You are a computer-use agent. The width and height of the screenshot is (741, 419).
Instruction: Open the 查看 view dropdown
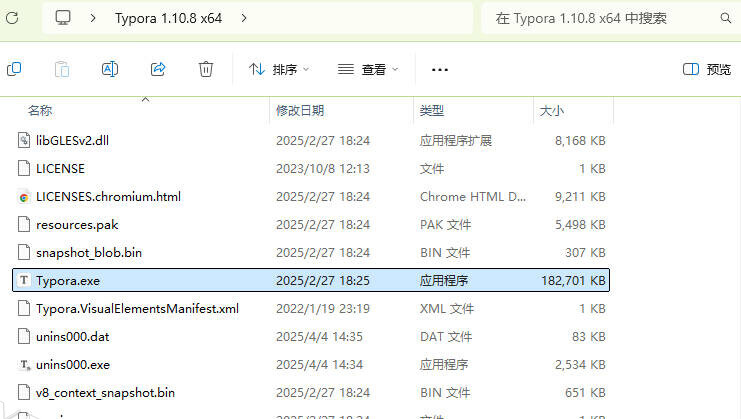(x=368, y=69)
